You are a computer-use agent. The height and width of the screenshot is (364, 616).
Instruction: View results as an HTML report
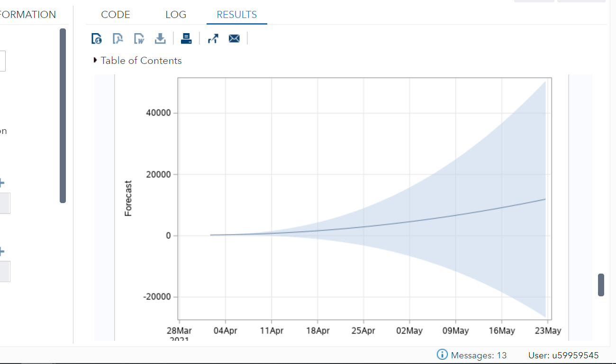tap(96, 38)
